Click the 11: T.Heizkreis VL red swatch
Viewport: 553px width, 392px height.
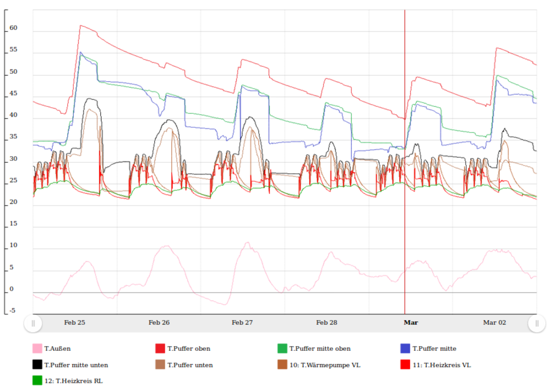coord(405,364)
